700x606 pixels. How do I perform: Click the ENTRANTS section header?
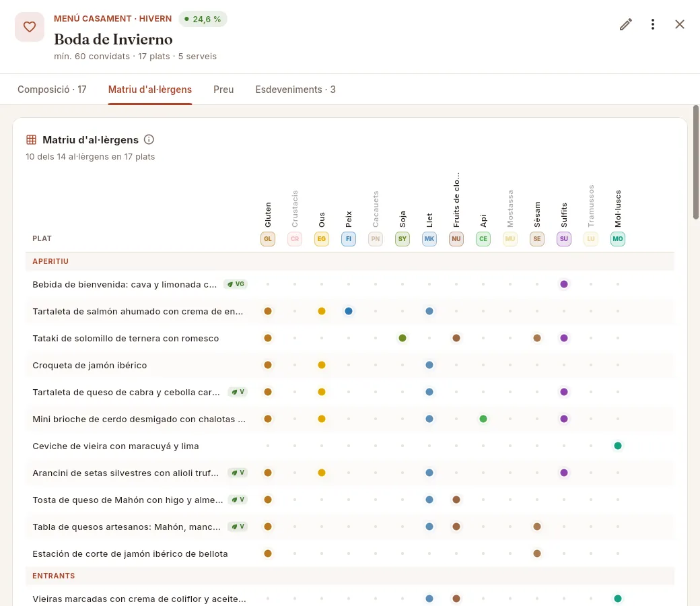[54, 576]
